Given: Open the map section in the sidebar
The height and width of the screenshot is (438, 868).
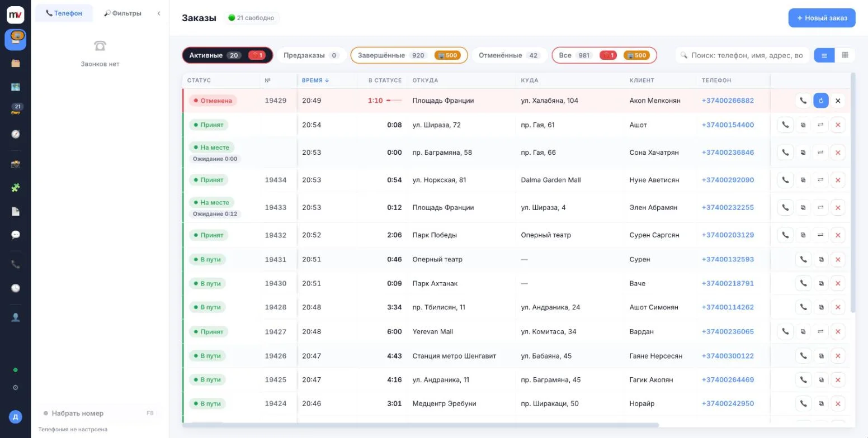Looking at the screenshot, I should [16, 87].
